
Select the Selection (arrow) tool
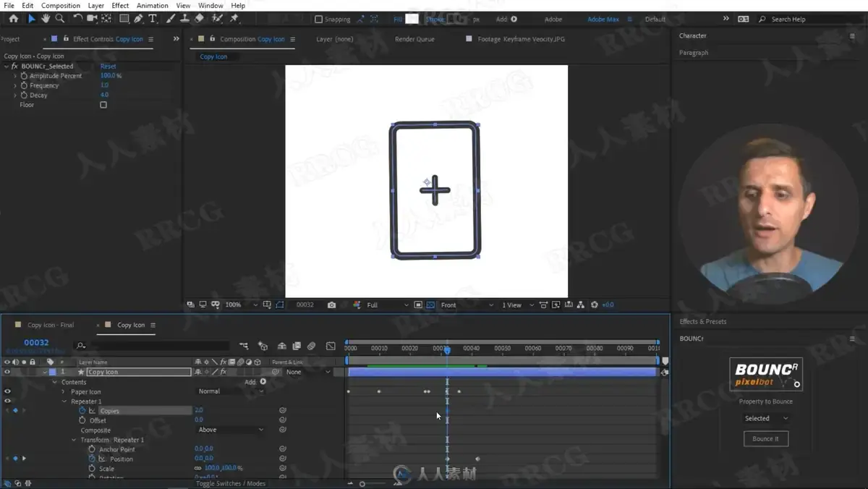[x=31, y=19]
